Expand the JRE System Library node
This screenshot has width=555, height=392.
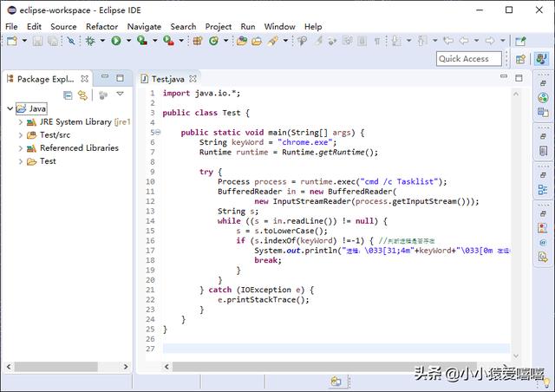coord(20,122)
